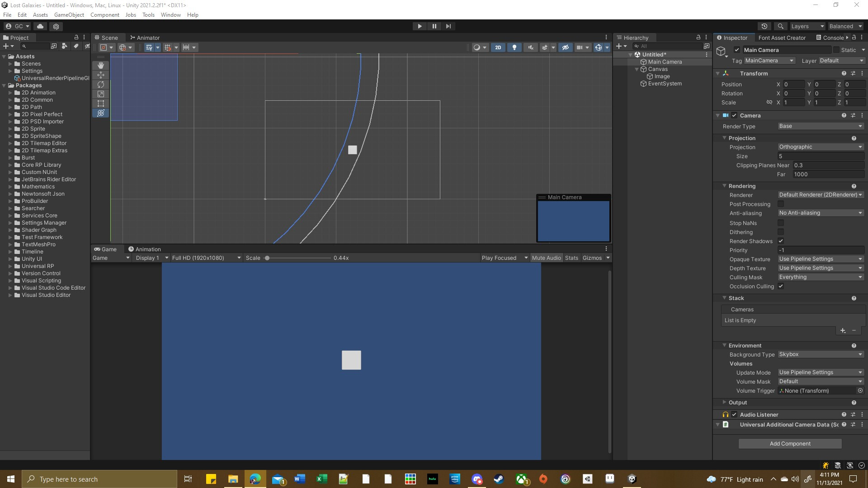868x488 pixels.
Task: Open the Window menu
Action: coord(170,15)
